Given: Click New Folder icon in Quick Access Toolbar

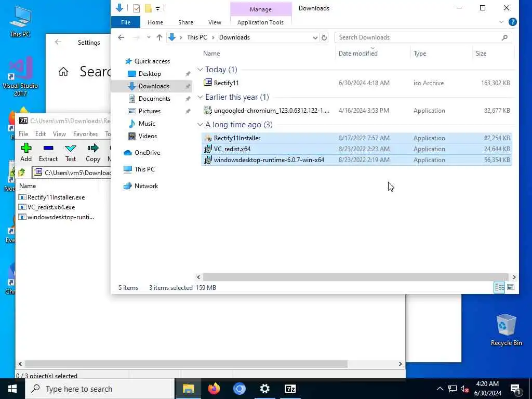Looking at the screenshot, I should click(148, 8).
